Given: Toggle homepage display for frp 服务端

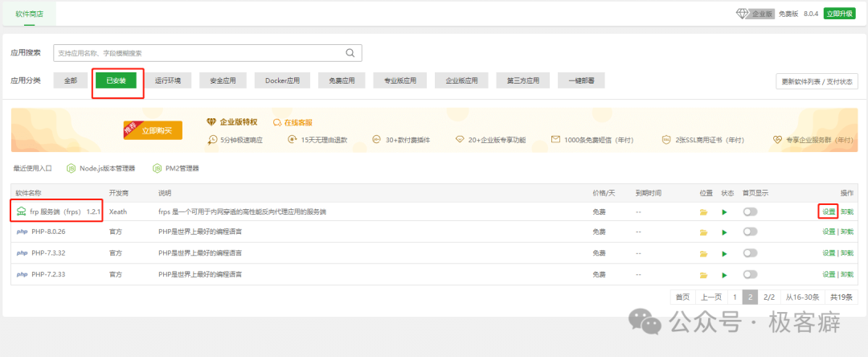Looking at the screenshot, I should (x=750, y=211).
